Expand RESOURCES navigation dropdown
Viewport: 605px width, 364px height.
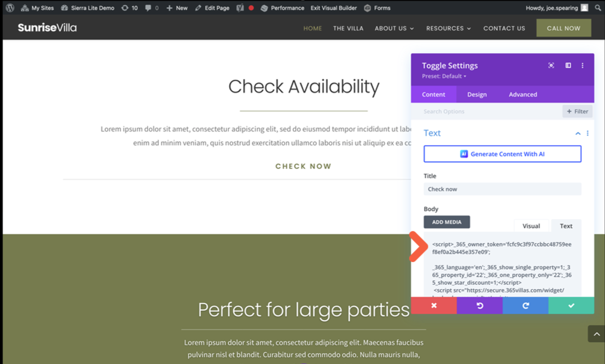pos(449,28)
